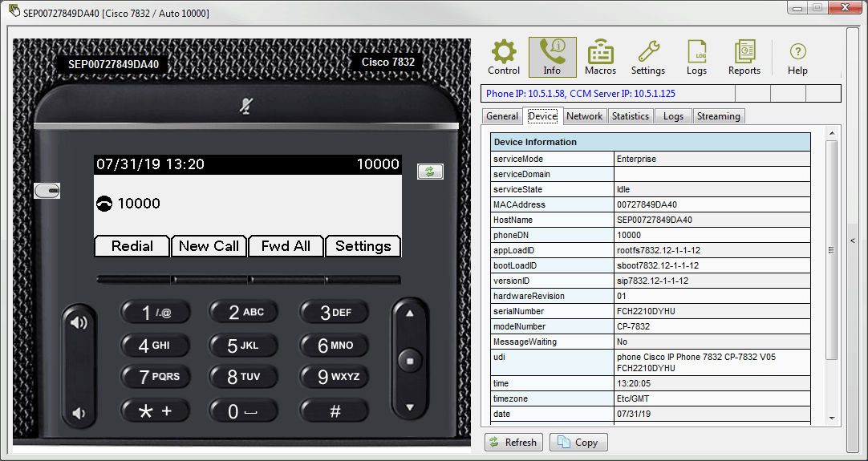This screenshot has height=461, width=868.
Task: Switch to the Statistics tab
Action: pos(630,116)
